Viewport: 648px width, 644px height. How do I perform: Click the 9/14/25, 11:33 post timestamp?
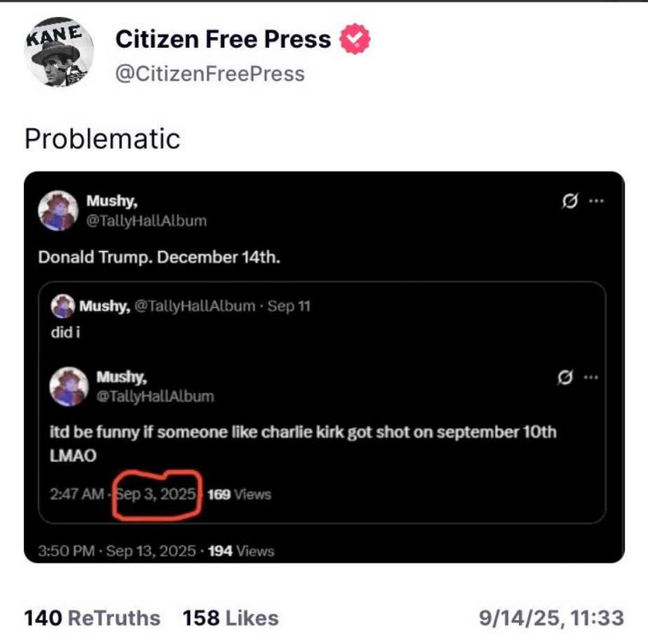point(551,619)
